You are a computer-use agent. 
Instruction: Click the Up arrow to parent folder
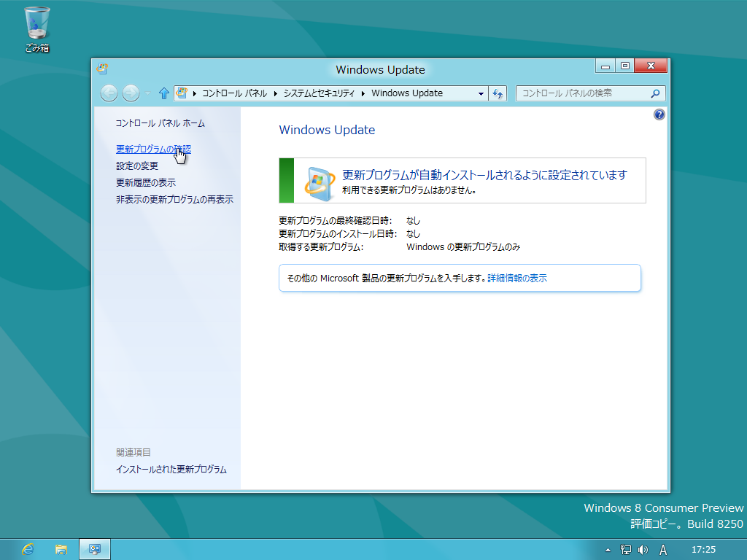[164, 93]
